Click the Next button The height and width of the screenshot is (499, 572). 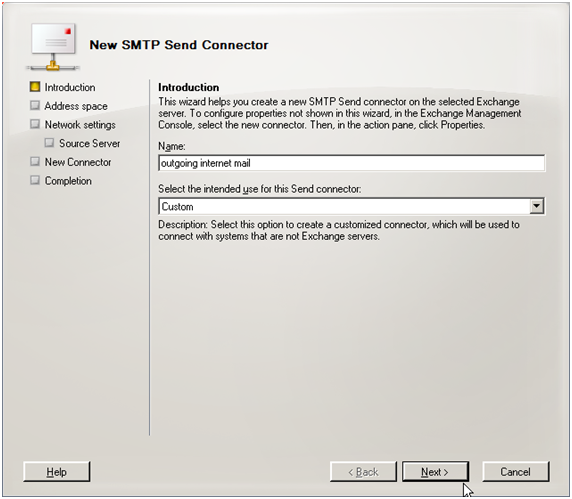tap(435, 472)
